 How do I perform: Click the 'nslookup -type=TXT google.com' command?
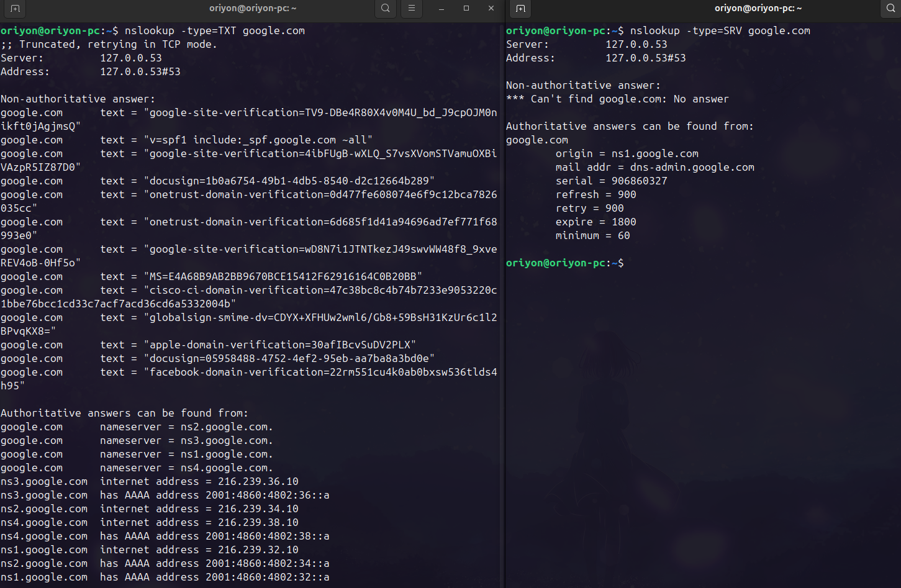[215, 30]
